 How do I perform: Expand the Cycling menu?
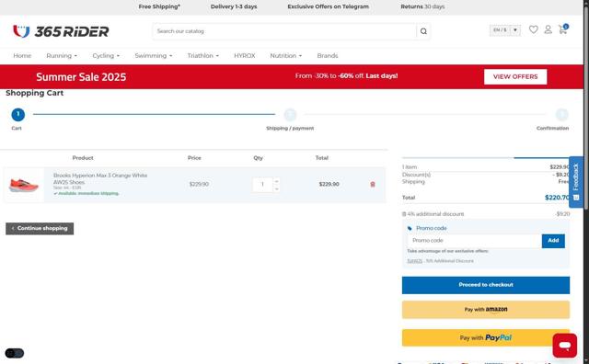[106, 55]
